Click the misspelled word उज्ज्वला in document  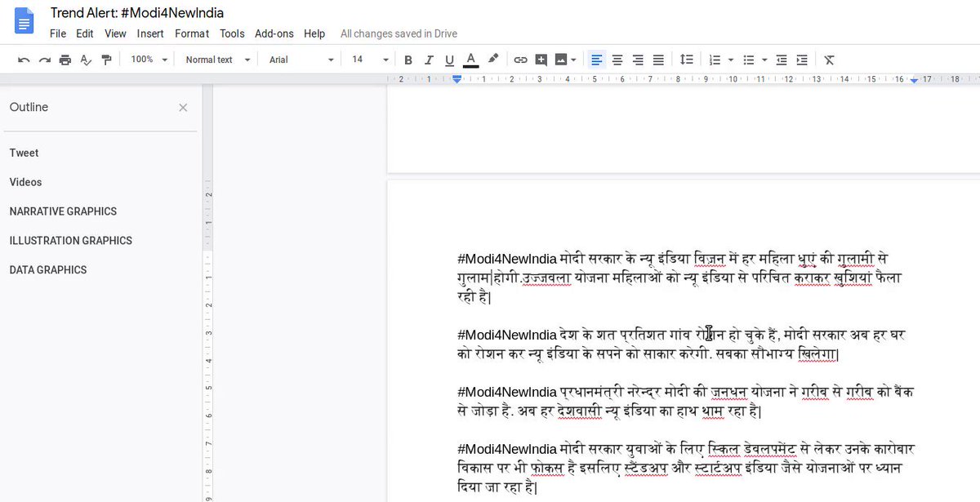[x=546, y=278]
